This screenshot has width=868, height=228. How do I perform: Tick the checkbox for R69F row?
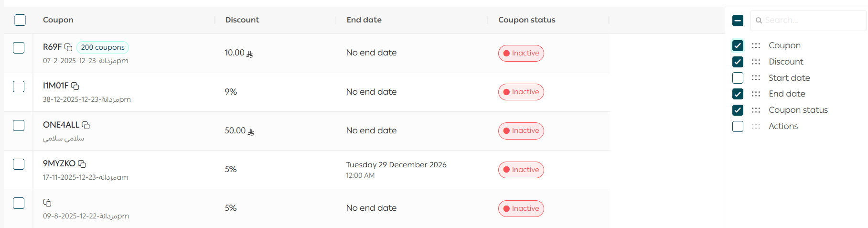coord(19,48)
